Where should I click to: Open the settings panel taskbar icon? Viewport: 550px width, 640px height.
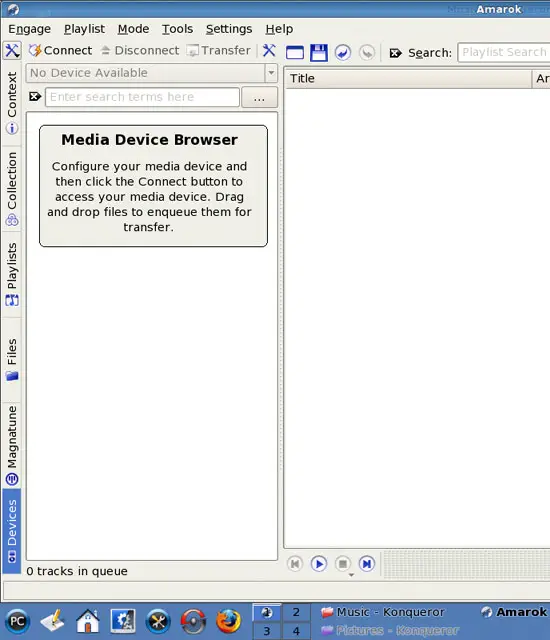pos(123,621)
